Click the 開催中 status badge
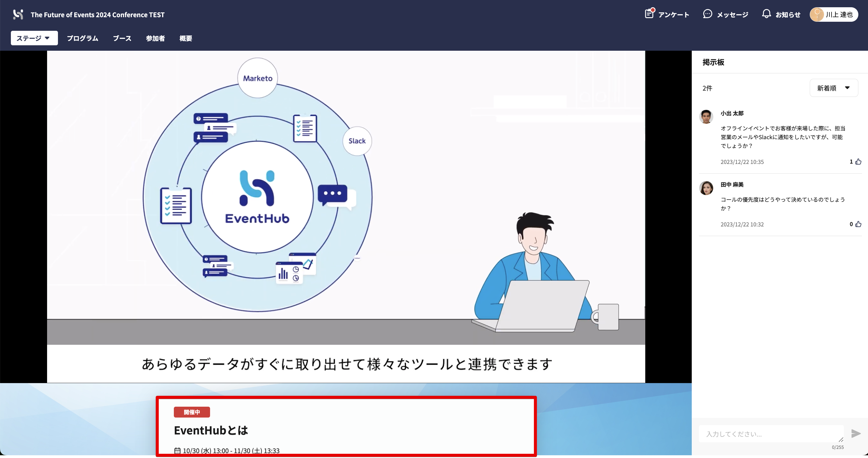The width and height of the screenshot is (868, 458). click(x=192, y=412)
